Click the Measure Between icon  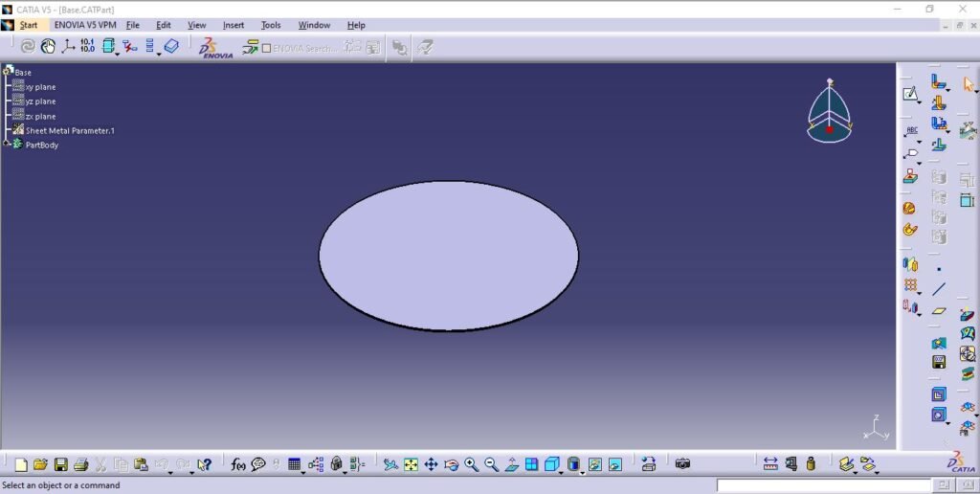click(770, 464)
